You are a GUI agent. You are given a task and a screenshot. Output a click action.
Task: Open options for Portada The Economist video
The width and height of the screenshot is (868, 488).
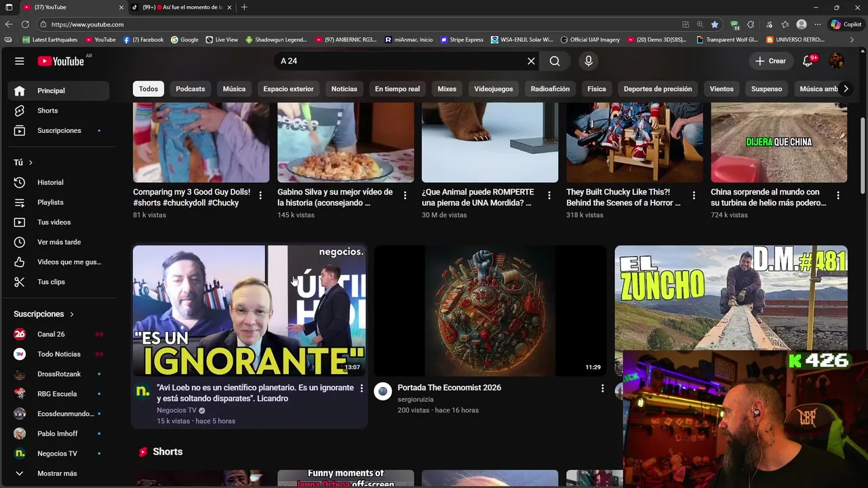pyautogui.click(x=602, y=388)
